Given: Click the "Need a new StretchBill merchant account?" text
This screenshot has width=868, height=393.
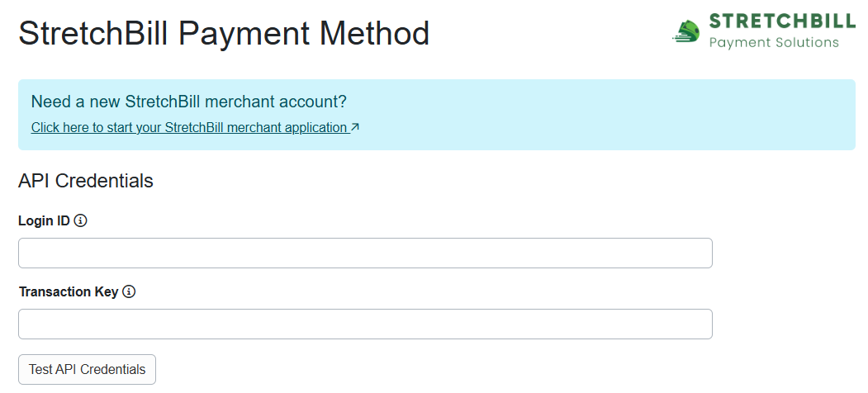Looking at the screenshot, I should coord(189,102).
